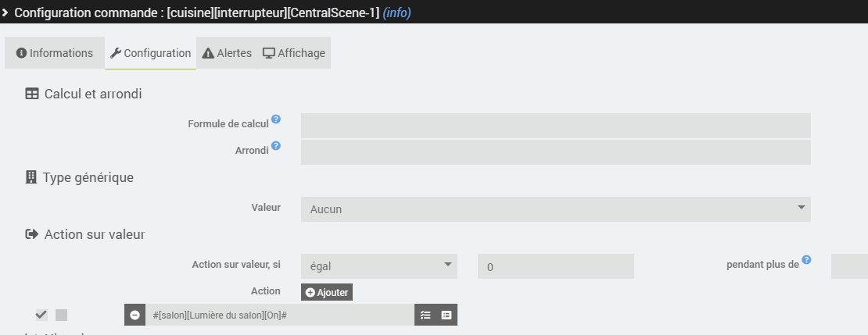Click the list icon at the action field's end
868x335 pixels.
pos(447,315)
